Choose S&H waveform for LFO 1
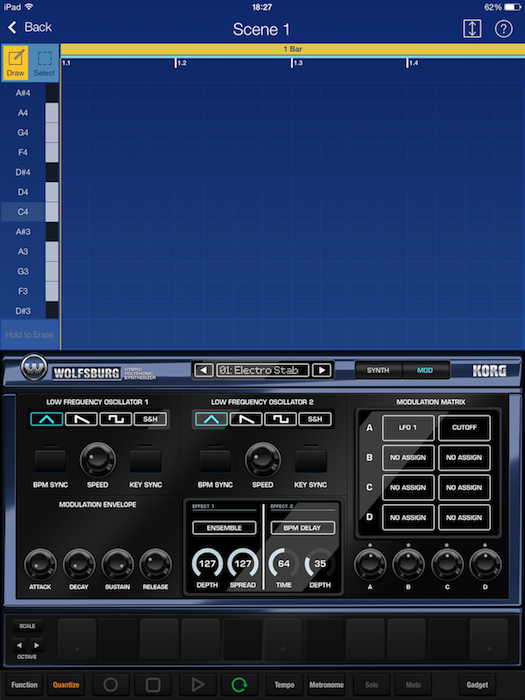 pos(150,419)
